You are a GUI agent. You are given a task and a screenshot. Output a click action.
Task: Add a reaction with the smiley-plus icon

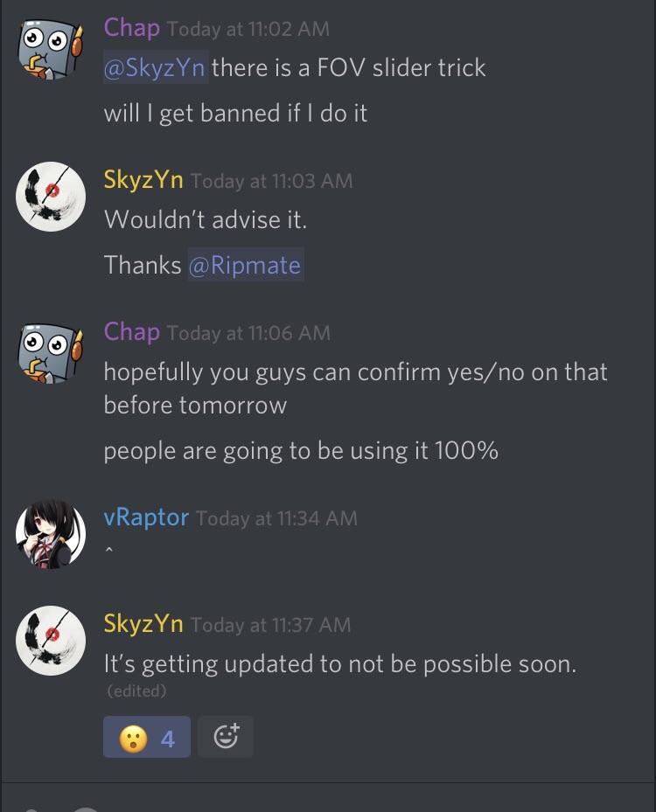click(x=226, y=736)
